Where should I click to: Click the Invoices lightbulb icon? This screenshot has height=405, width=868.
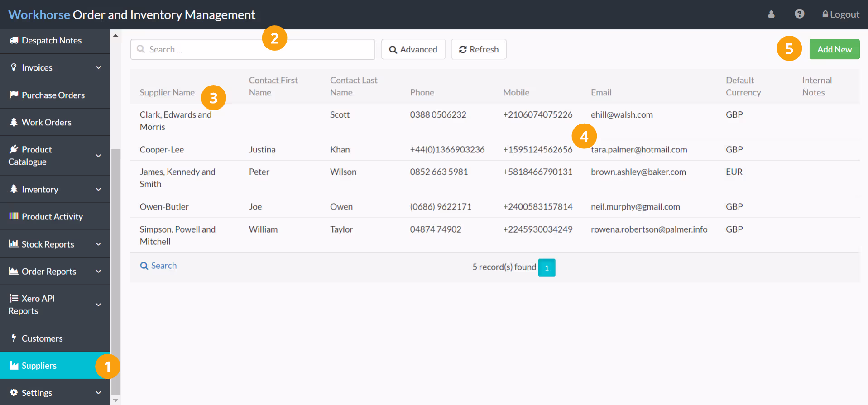pyautogui.click(x=14, y=67)
